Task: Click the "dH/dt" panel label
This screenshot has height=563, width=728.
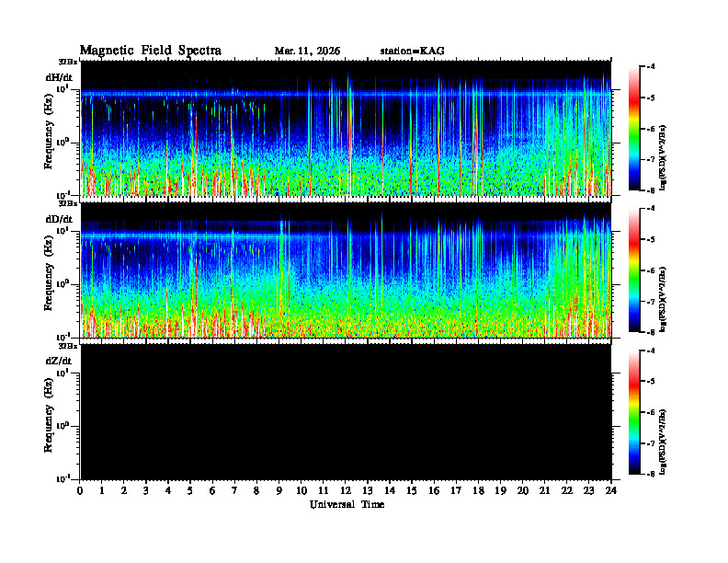Action: tap(59, 77)
